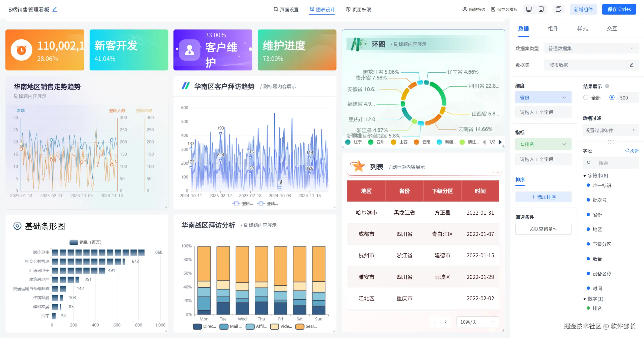Go to next page of the ring chart legend
Image resolution: width=644 pixels, height=338 pixels.
point(500,142)
